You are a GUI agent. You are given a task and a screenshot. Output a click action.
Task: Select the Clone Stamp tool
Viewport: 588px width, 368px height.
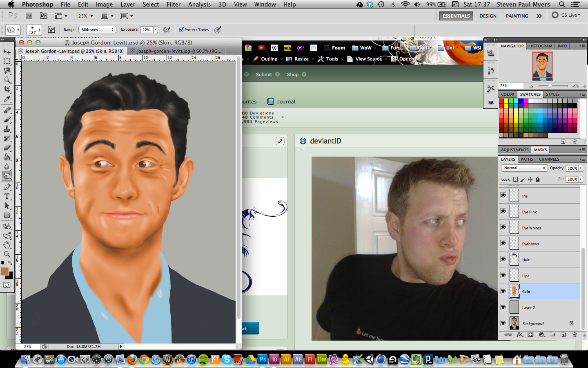7,129
